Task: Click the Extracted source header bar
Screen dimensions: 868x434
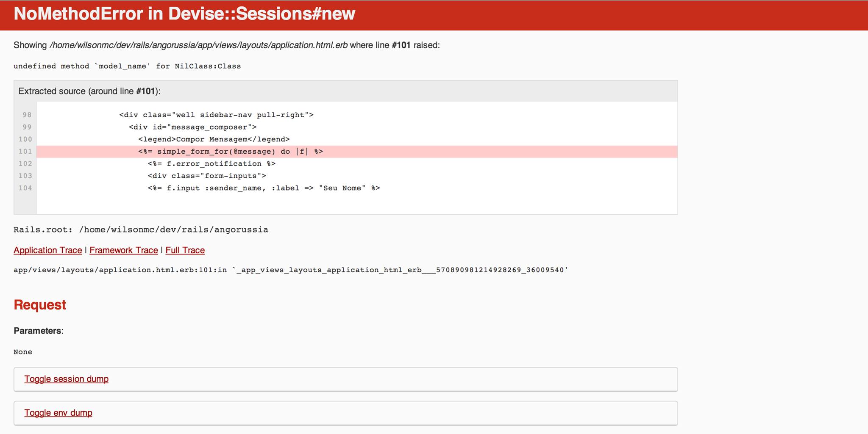Action: pos(89,91)
